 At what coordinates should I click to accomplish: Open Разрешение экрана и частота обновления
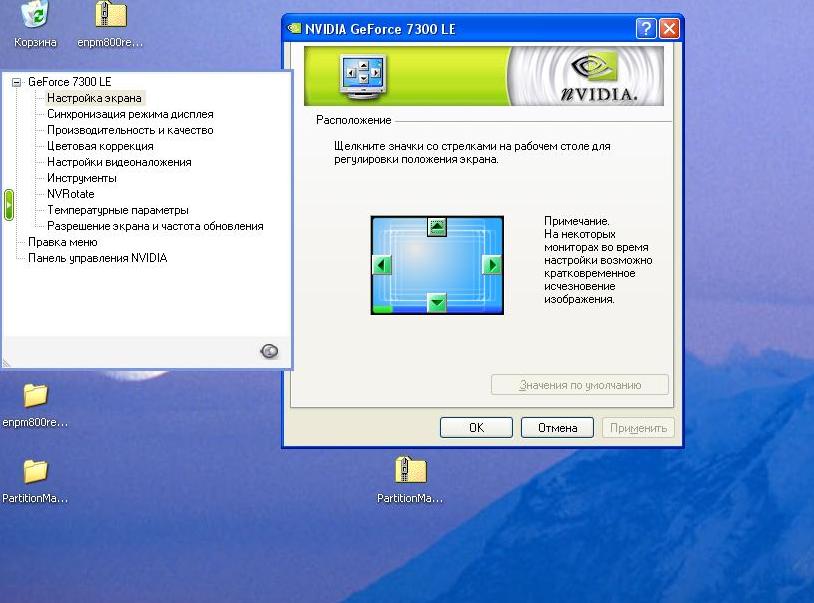click(x=155, y=226)
